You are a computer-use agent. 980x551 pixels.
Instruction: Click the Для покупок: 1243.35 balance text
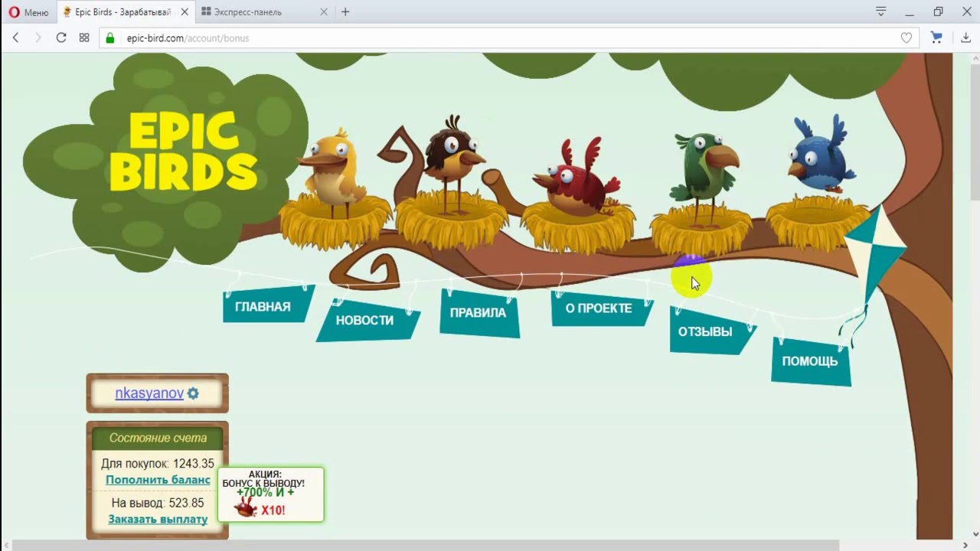(158, 463)
